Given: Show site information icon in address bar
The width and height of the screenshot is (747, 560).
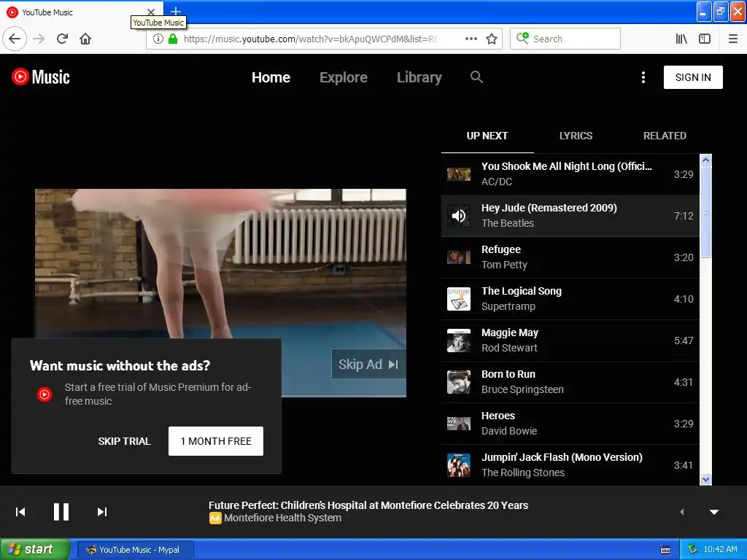Looking at the screenshot, I should 158,39.
